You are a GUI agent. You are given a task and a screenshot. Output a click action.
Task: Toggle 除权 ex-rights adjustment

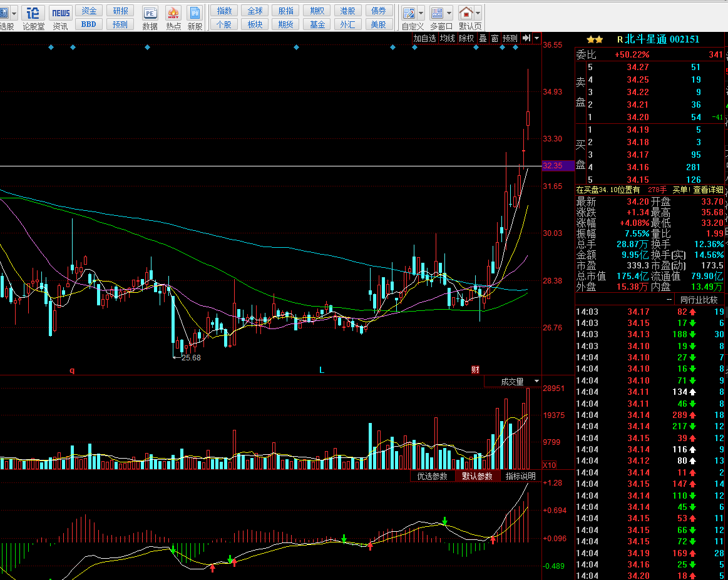coord(466,38)
